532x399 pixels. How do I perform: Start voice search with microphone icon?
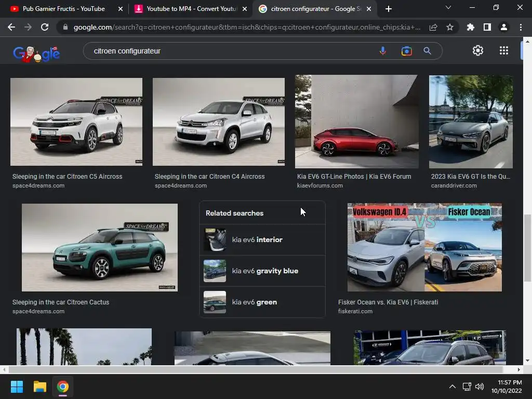pyautogui.click(x=383, y=51)
